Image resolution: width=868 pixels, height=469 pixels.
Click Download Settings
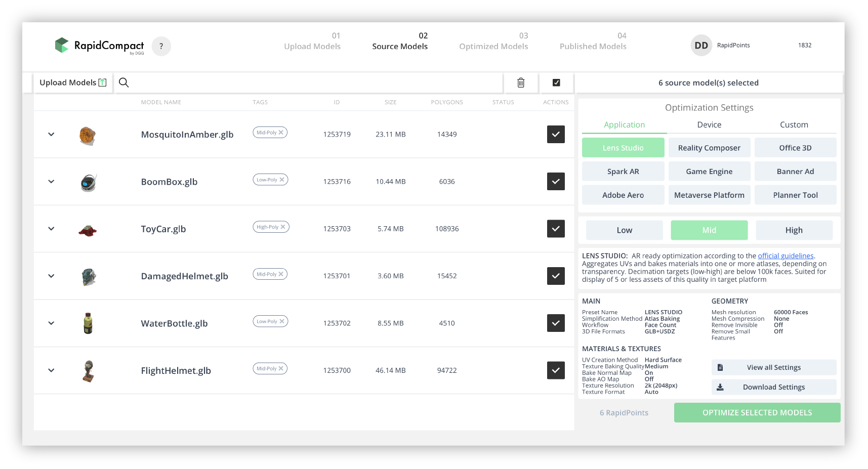point(774,387)
